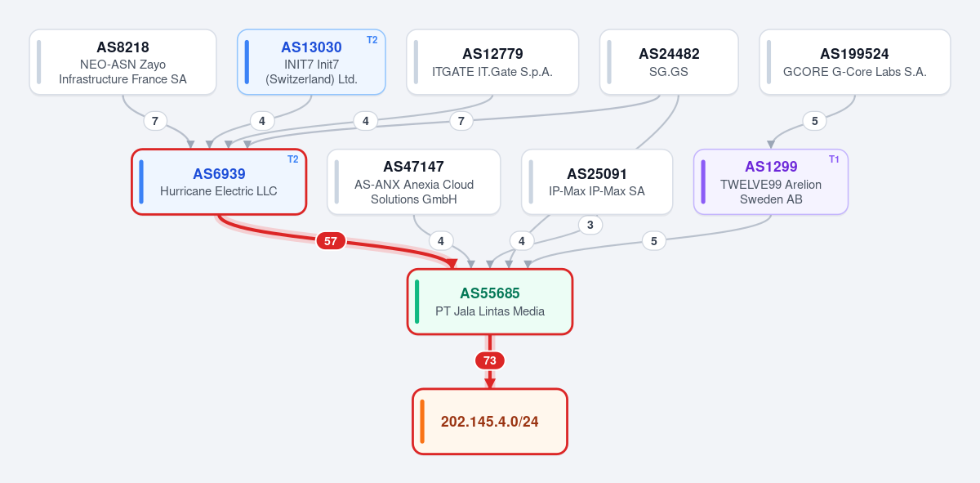Click the 3 edge label near AS25091
Image resolution: width=980 pixels, height=483 pixels.
[x=590, y=225]
